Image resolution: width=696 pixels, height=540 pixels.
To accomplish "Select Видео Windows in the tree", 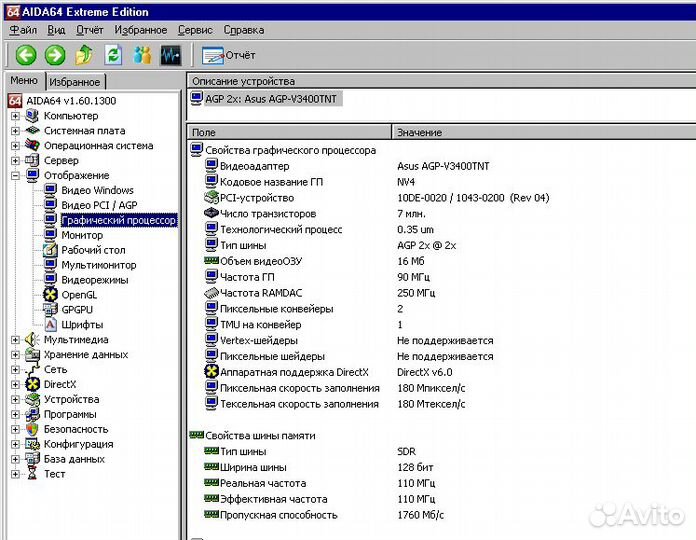I will 97,190.
